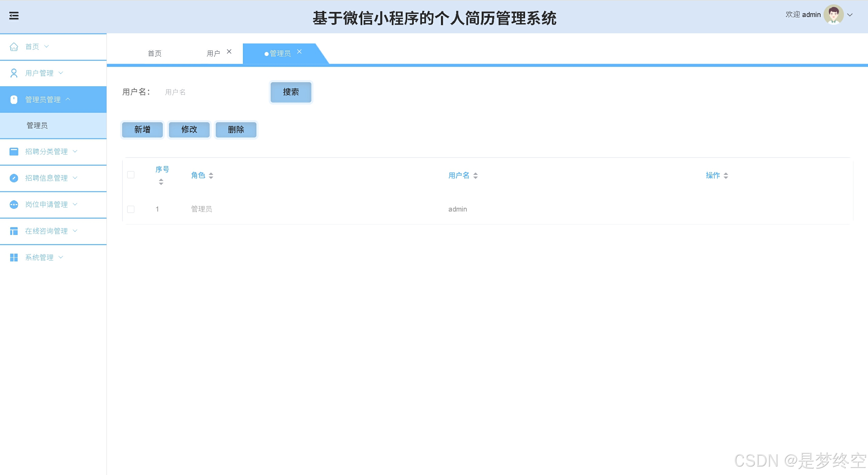Click the home icon in the sidebar

(14, 47)
